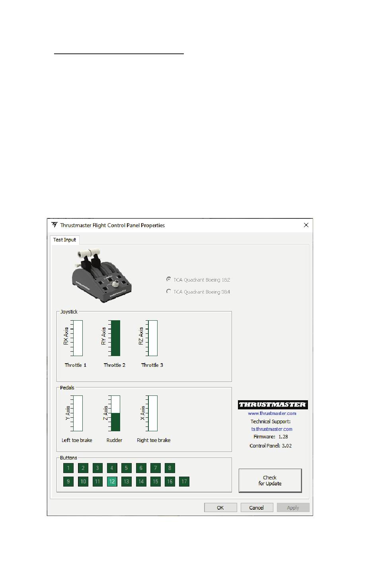Click button indicator 16
378x588 pixels.
tap(170, 481)
